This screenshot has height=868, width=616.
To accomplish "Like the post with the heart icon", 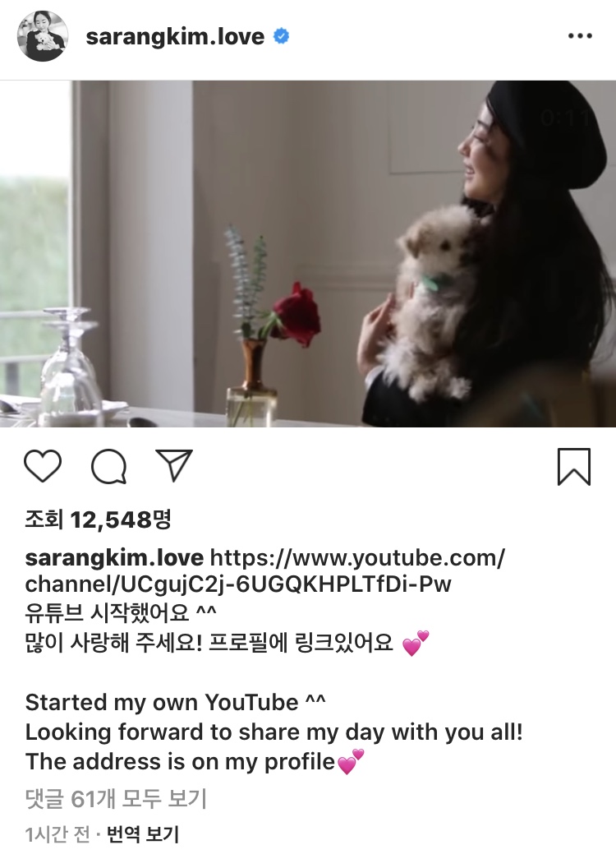I will (43, 466).
